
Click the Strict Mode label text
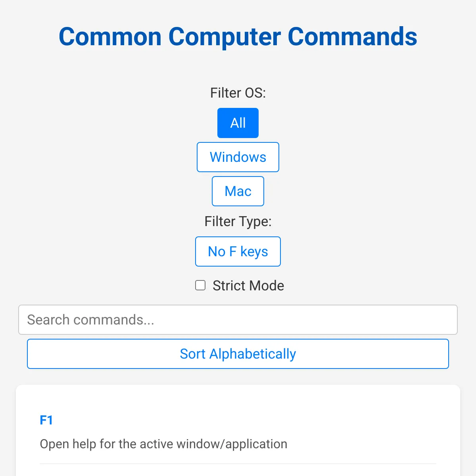coord(248,286)
